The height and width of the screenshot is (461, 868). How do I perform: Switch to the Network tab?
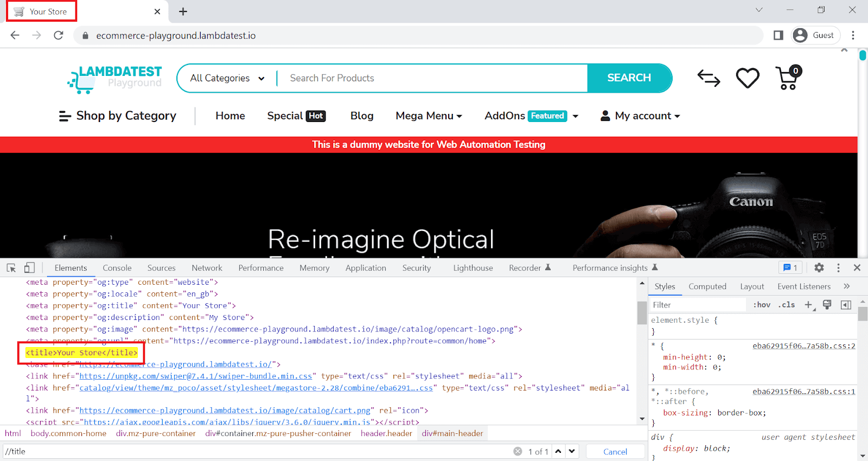[x=207, y=268]
